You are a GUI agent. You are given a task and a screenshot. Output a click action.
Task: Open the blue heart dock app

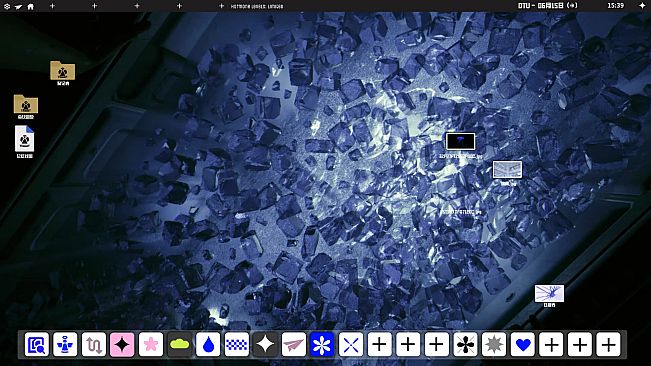pos(523,344)
